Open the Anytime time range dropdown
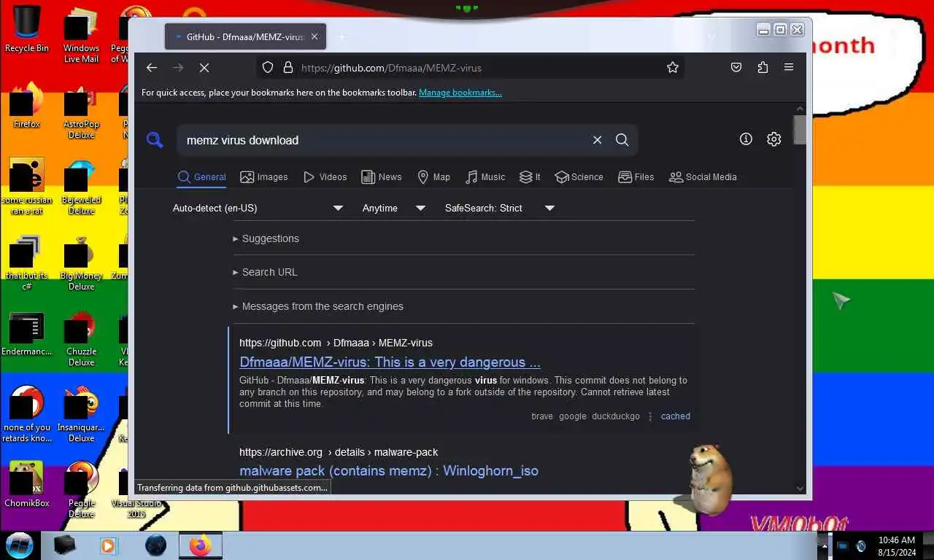The width and height of the screenshot is (934, 560). click(394, 208)
